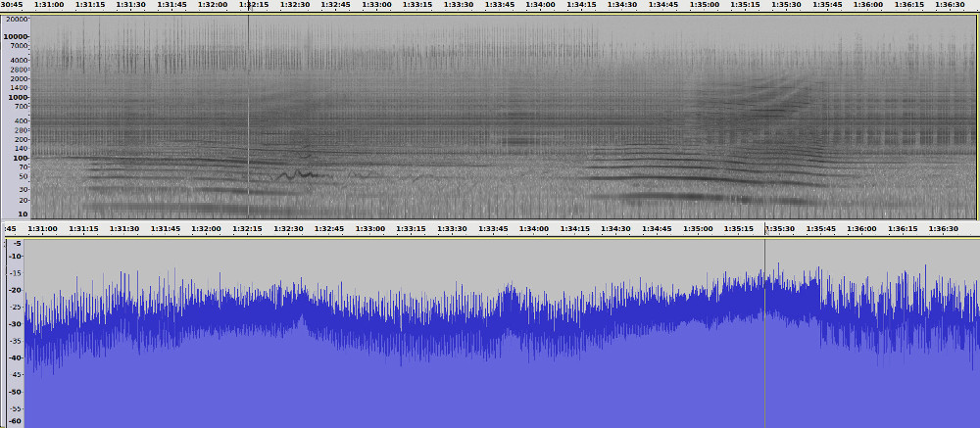Screen dimensions: 980x428
Task: Click the 10000 Hz label on frequency scale
Action: pos(18,36)
